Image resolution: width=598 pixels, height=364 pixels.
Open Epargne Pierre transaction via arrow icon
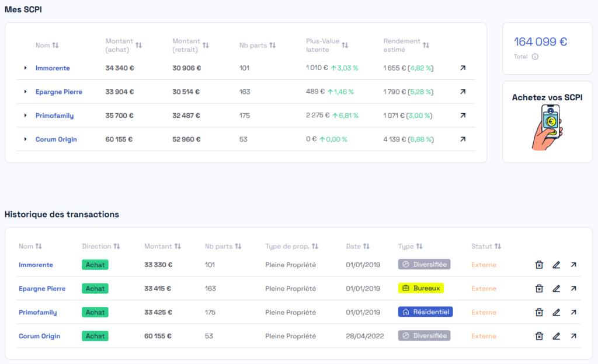tap(573, 289)
